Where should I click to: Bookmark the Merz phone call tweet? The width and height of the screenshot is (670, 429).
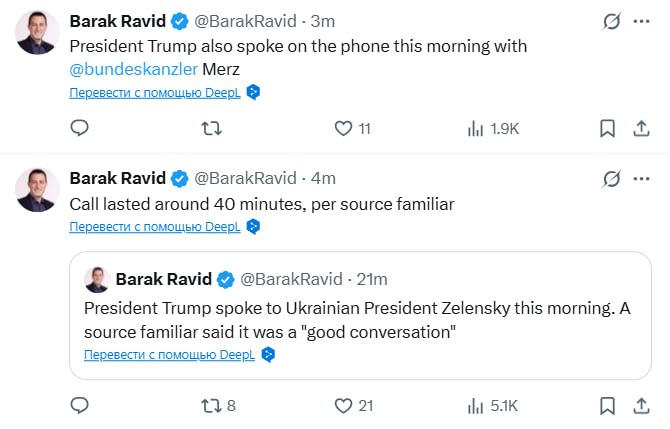click(607, 128)
